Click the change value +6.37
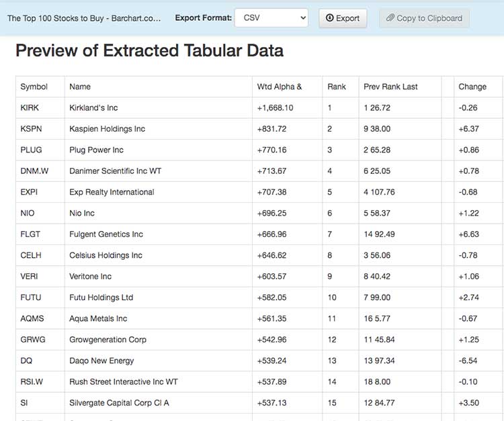The width and height of the screenshot is (504, 421). [x=468, y=129]
